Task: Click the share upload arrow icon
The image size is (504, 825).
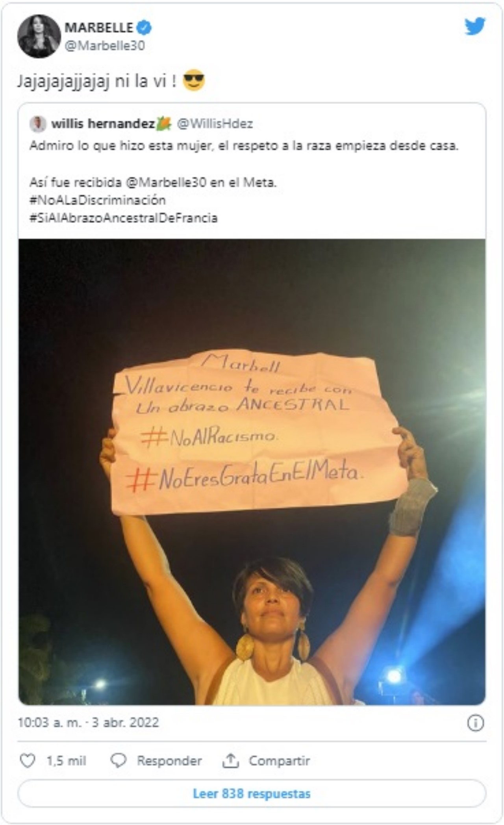Action: (x=231, y=760)
